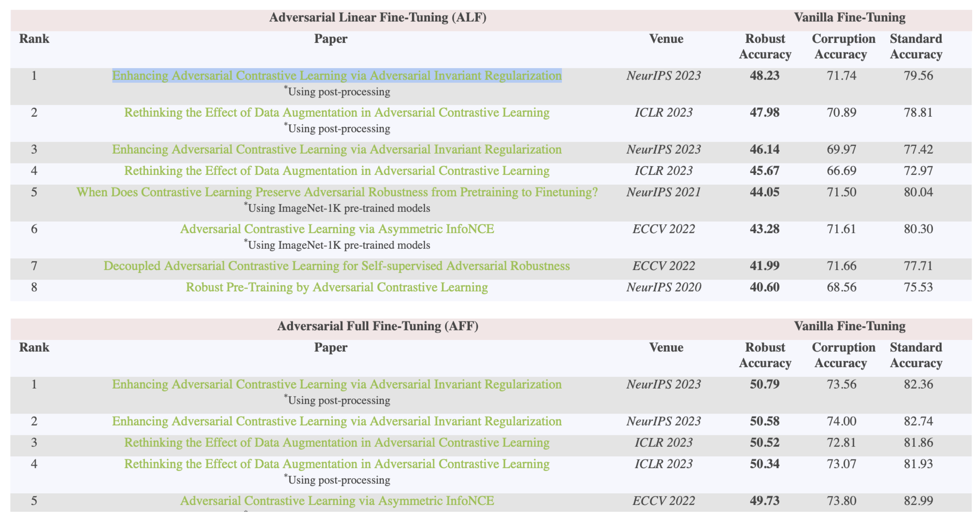Open 'Decoupled Adversarial Contrastive Learning' paper link

click(337, 266)
